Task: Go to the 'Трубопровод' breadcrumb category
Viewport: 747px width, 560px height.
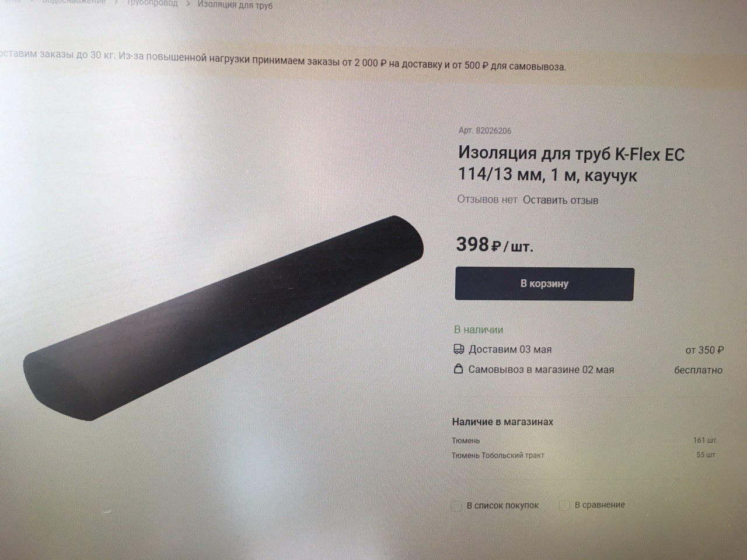Action: click(152, 3)
